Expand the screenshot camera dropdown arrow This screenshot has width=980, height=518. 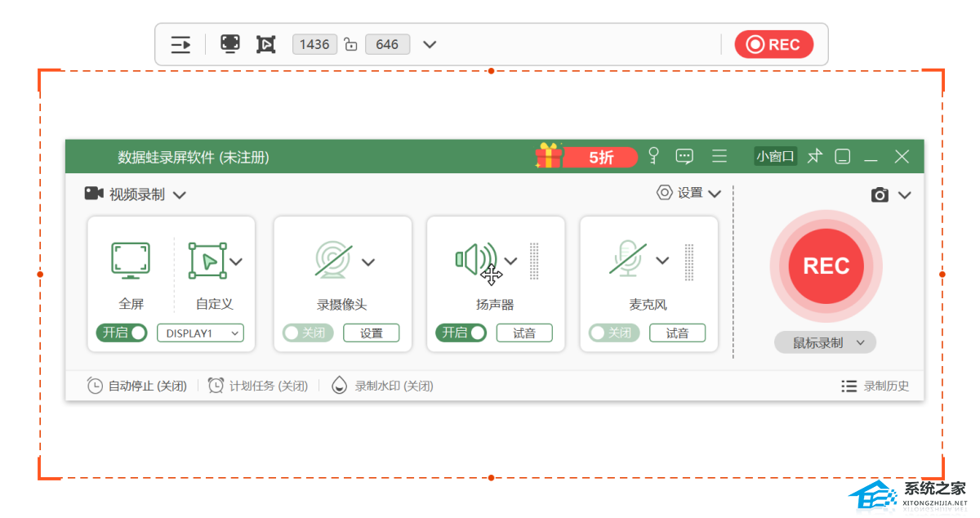coord(904,195)
